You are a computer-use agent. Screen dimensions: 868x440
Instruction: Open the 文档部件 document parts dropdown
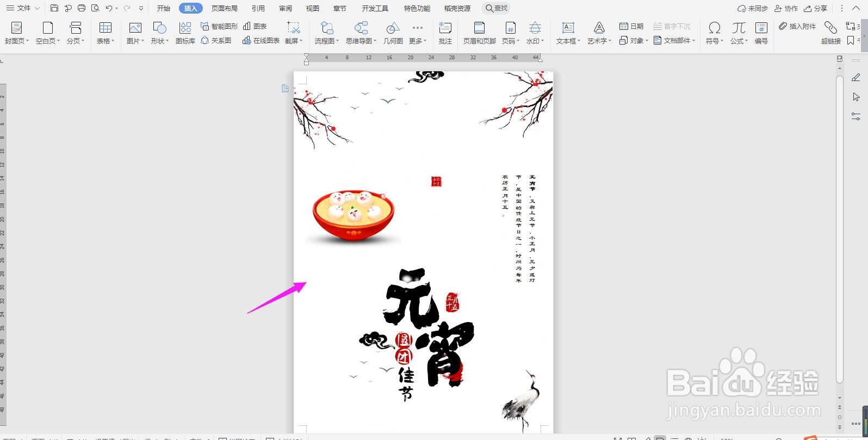point(674,40)
